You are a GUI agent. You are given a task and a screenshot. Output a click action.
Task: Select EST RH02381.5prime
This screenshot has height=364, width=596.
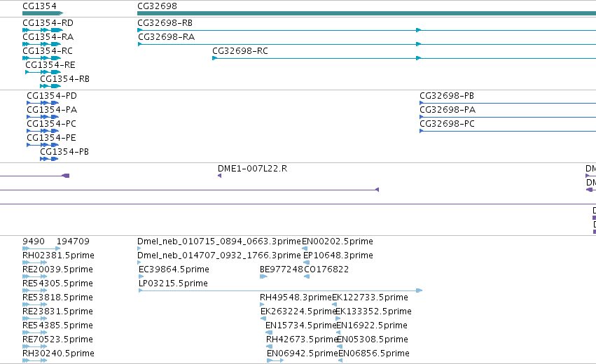point(58,255)
